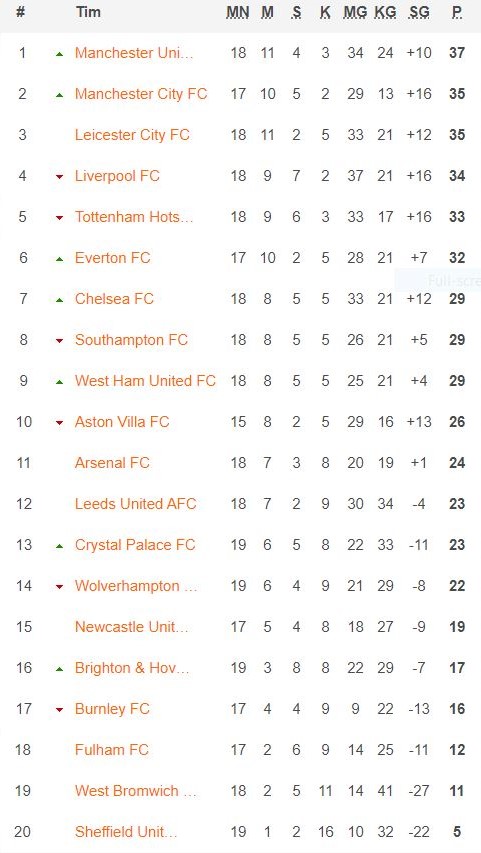Click green up arrow next to Everton FC
This screenshot has width=481, height=853.
59,259
